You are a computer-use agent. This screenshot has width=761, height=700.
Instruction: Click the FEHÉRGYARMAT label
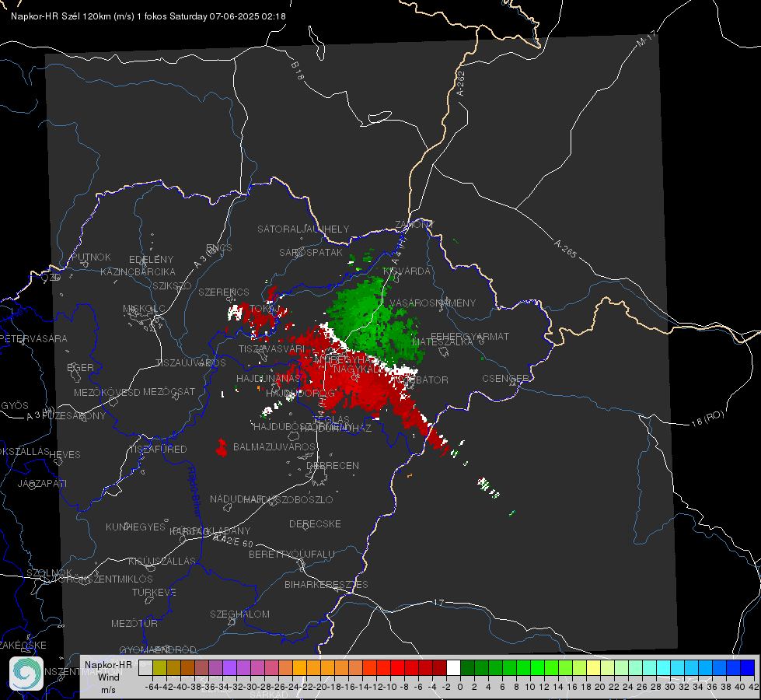470,336
